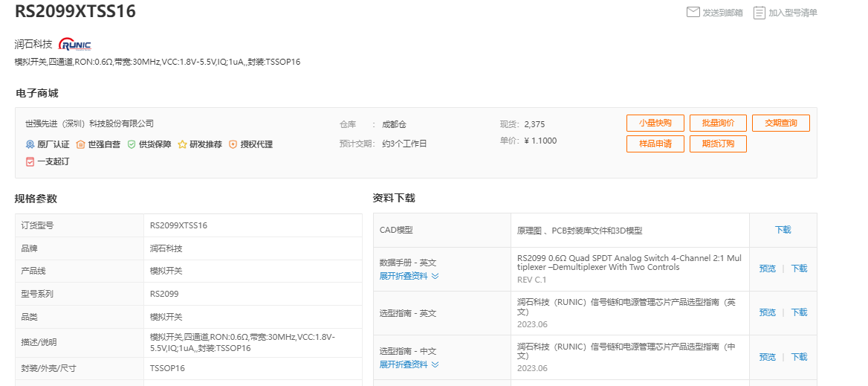
Task: Click the RUNIC brand logo
Action: pyautogui.click(x=75, y=45)
